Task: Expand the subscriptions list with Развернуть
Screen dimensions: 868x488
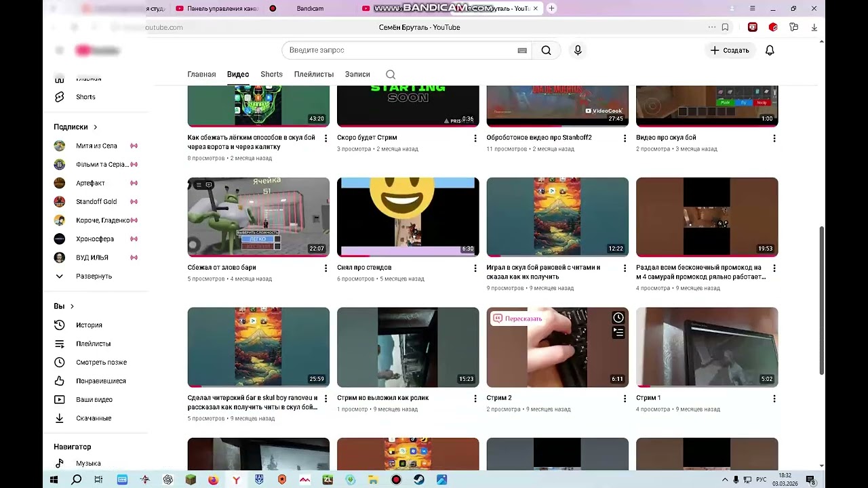Action: coord(94,277)
